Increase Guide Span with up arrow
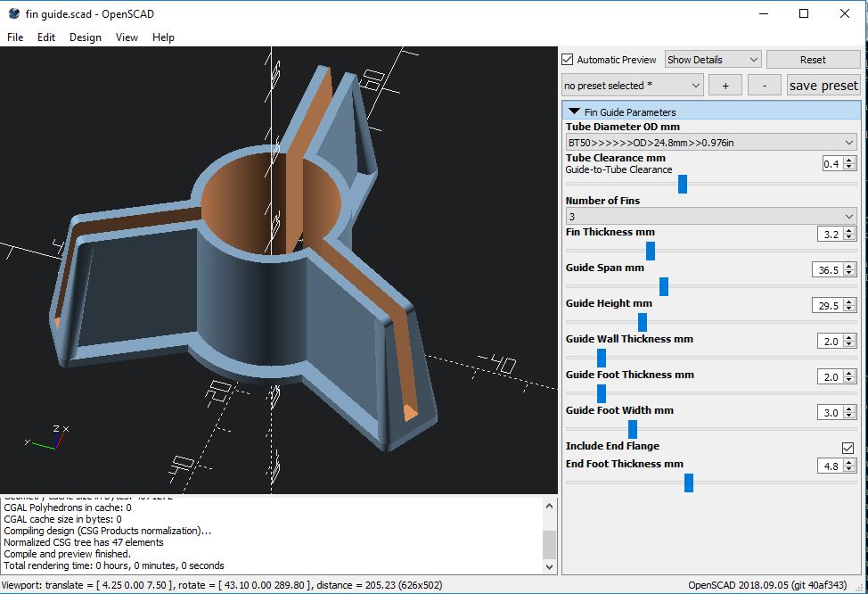 click(850, 267)
